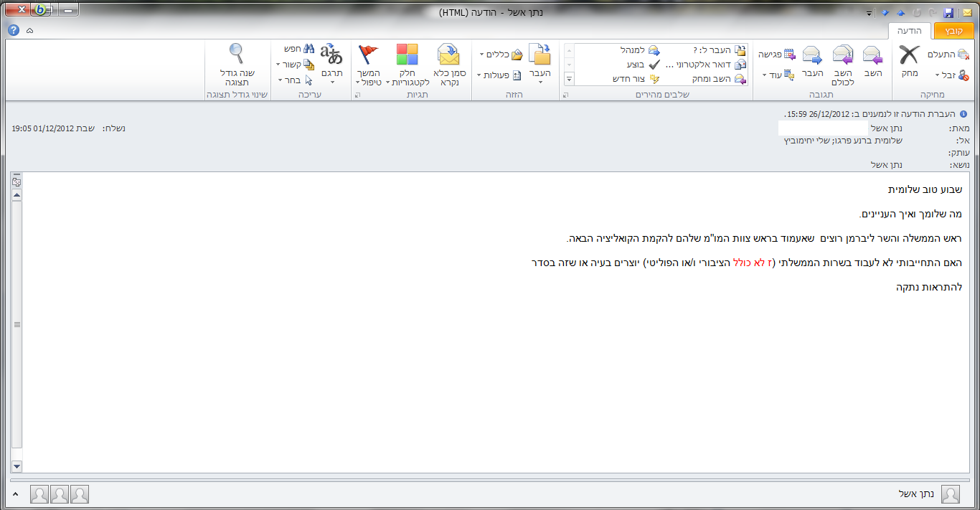Viewport: 980px width, 510px height.
Task: Delete the message with the X (מחק) icon
Action: point(909,56)
